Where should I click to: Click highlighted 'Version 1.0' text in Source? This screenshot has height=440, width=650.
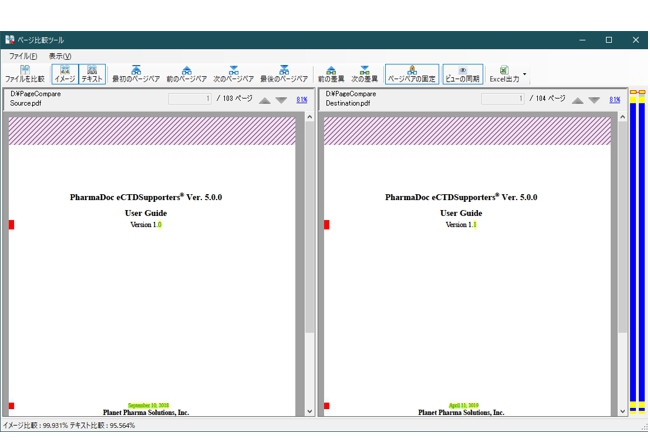pyautogui.click(x=146, y=225)
